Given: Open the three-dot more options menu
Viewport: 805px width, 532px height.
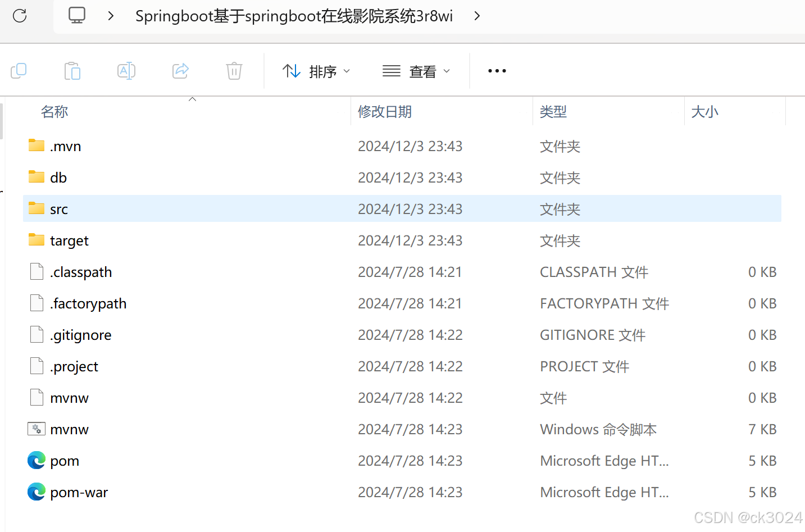Looking at the screenshot, I should tap(497, 71).
